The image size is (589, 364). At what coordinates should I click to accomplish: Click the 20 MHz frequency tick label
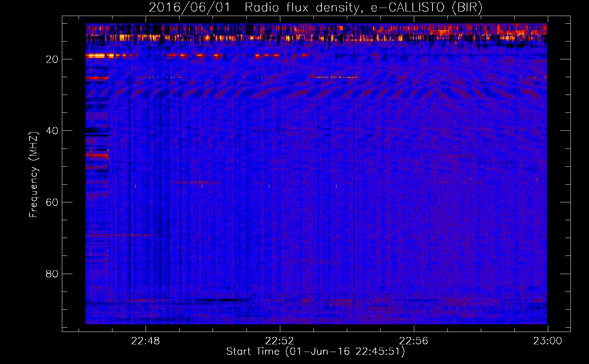pyautogui.click(x=52, y=59)
